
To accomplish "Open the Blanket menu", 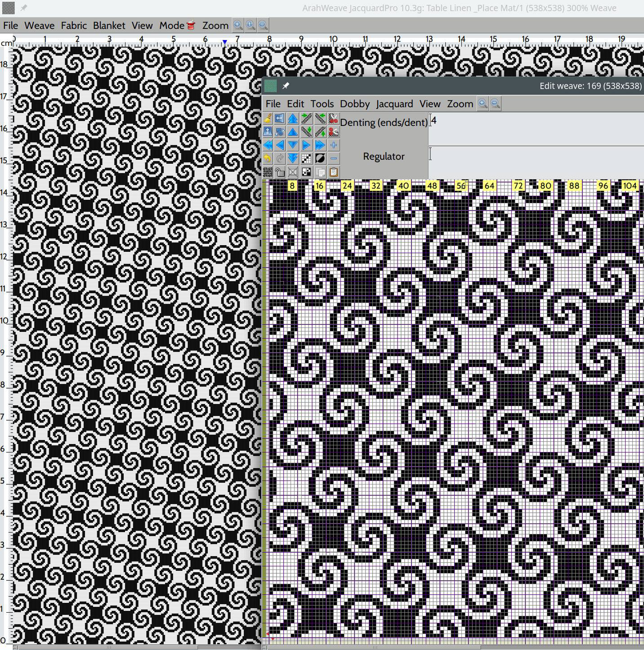I will pos(109,25).
